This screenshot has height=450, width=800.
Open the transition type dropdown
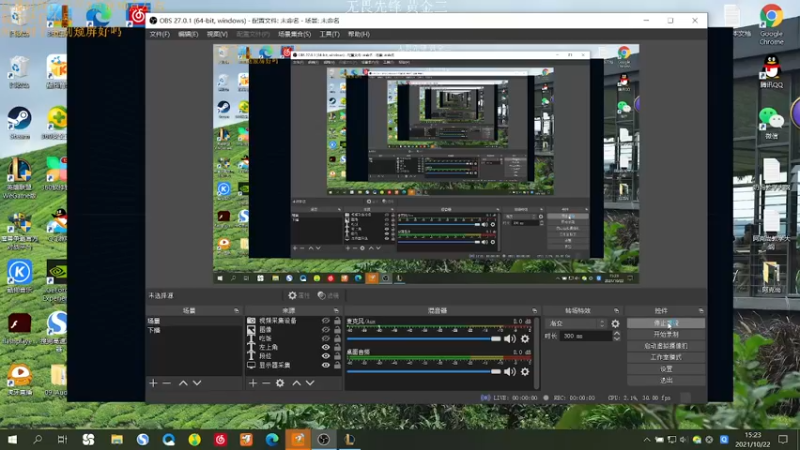click(576, 323)
